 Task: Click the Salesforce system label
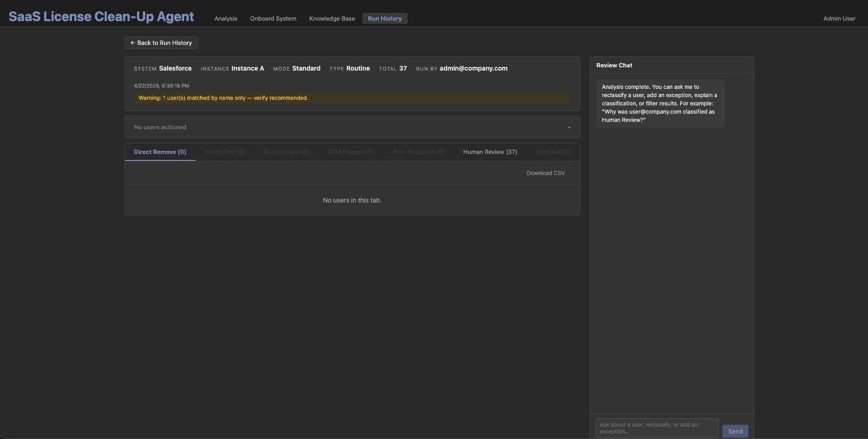tap(175, 68)
